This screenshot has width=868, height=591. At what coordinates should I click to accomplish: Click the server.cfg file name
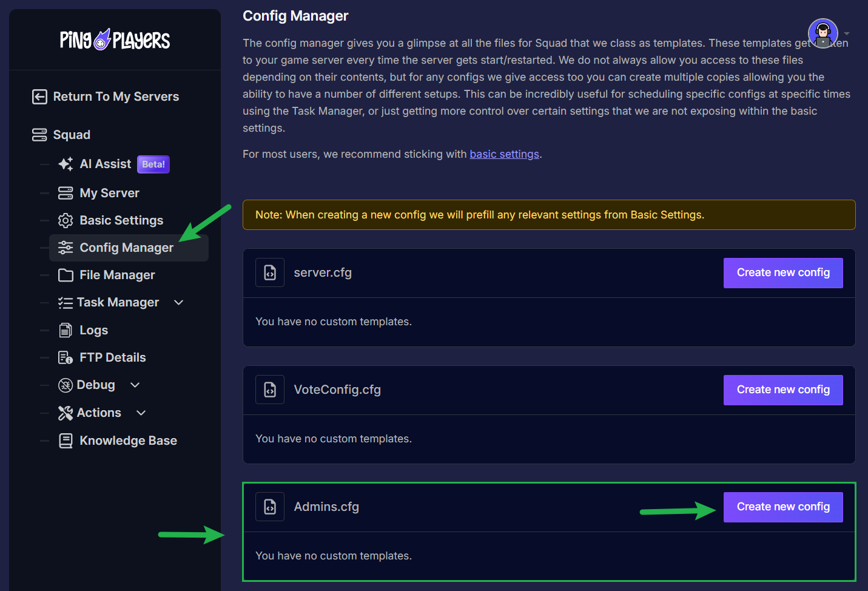pyautogui.click(x=323, y=273)
